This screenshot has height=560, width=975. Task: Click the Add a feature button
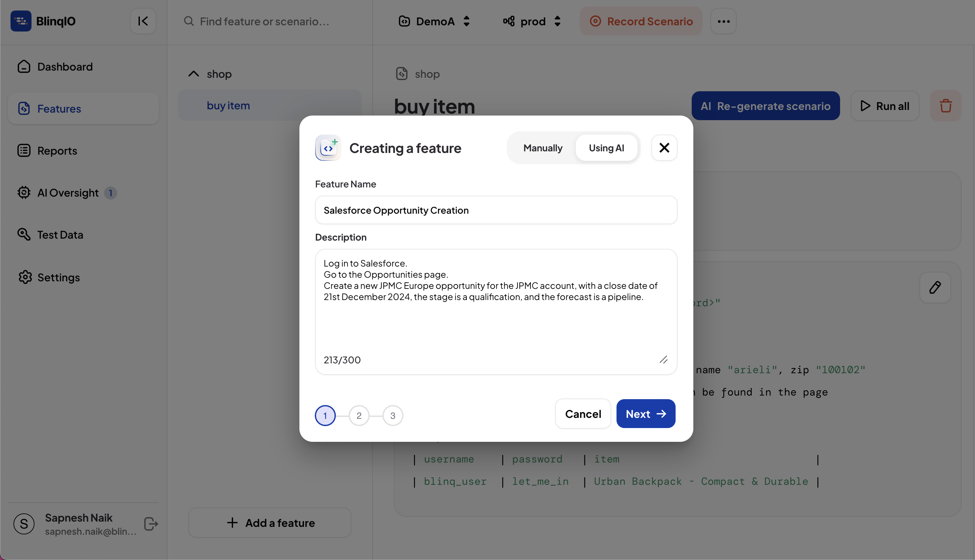tap(270, 523)
